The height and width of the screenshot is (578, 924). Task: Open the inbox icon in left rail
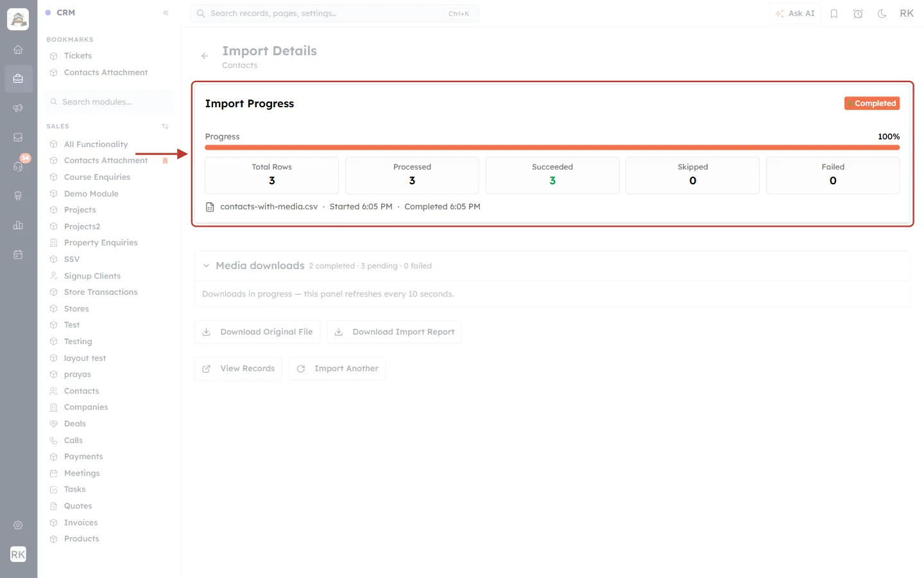click(18, 137)
